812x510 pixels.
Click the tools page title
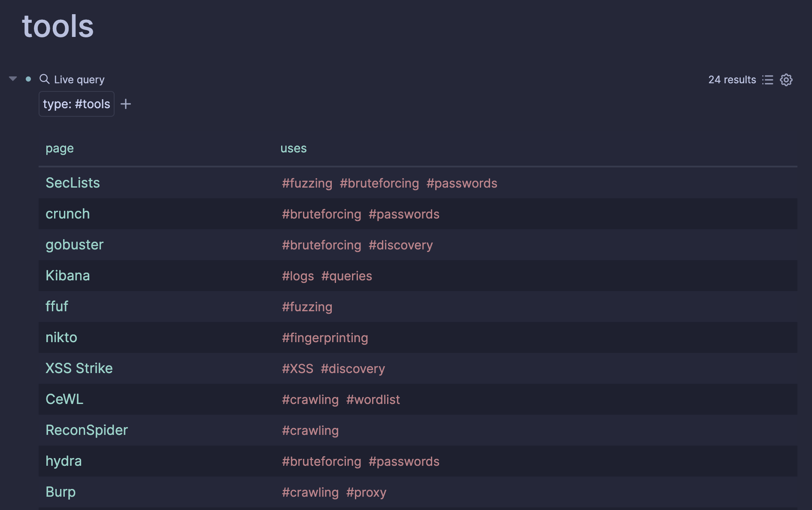pos(58,26)
